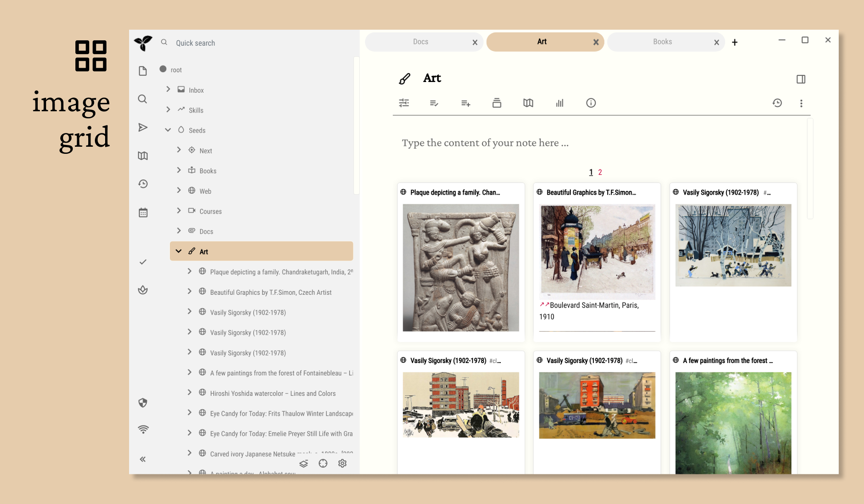Open basic properties in the ribbon
The image size is (864, 504).
(x=404, y=103)
